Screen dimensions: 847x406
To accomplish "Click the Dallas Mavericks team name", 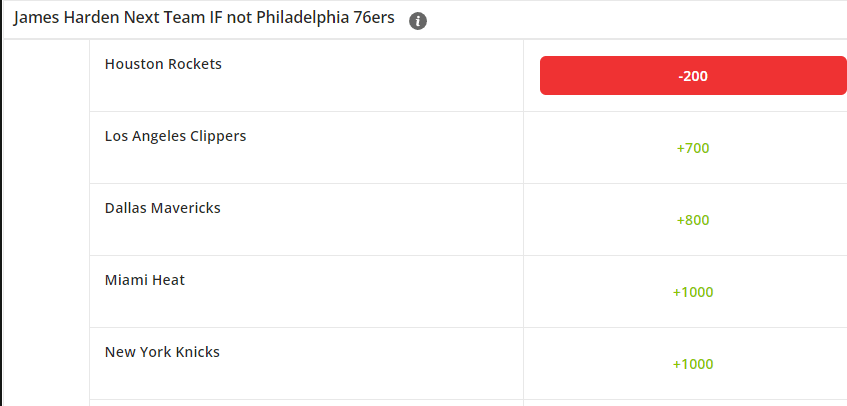I will pos(163,208).
